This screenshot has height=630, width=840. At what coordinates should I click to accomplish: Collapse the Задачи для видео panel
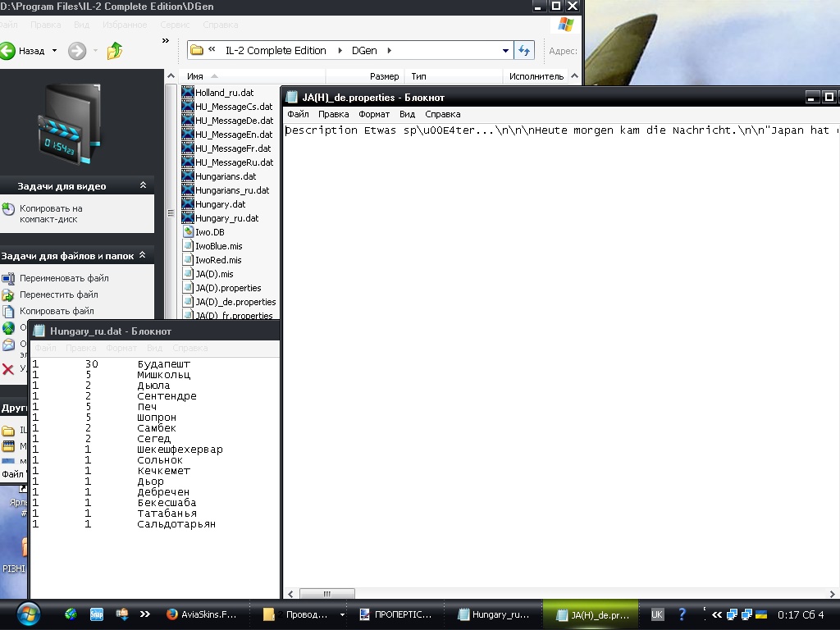tap(143, 185)
